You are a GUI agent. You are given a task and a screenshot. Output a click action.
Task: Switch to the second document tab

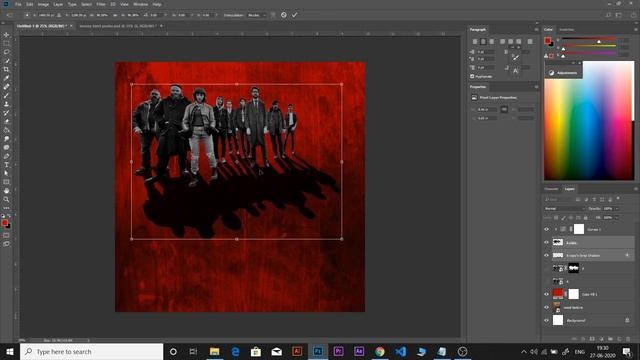(118, 26)
